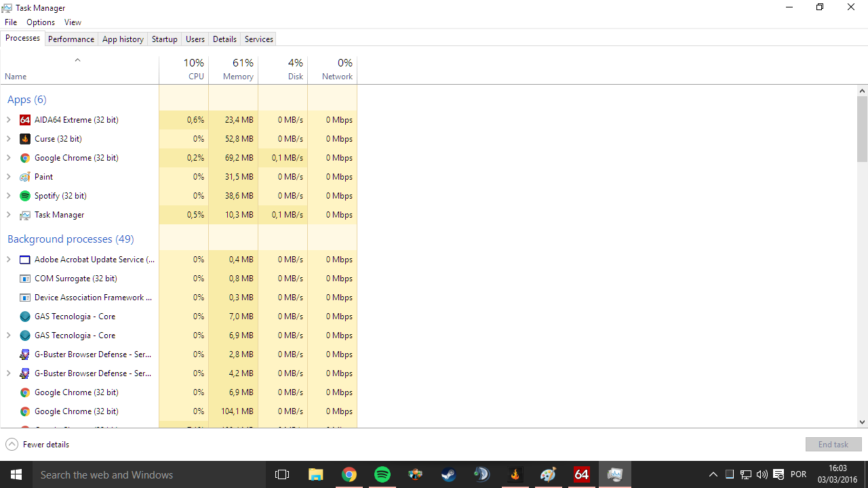
Task: Open the File menu
Action: coord(11,22)
